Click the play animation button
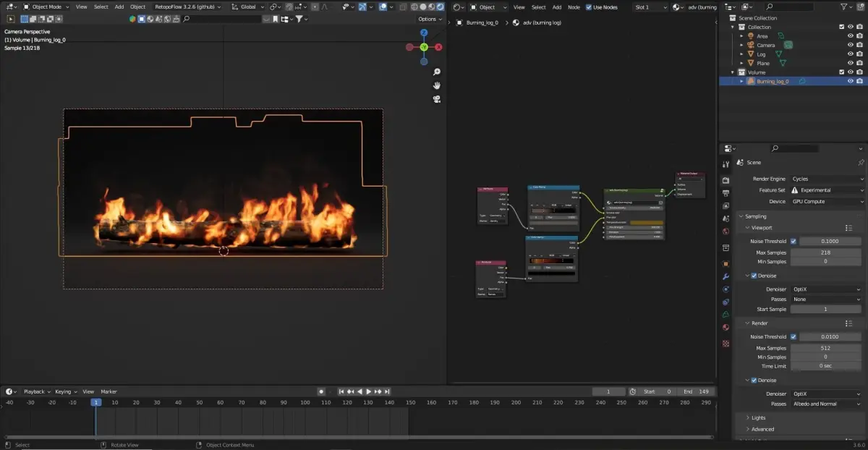This screenshot has width=868, height=450. pyautogui.click(x=368, y=391)
